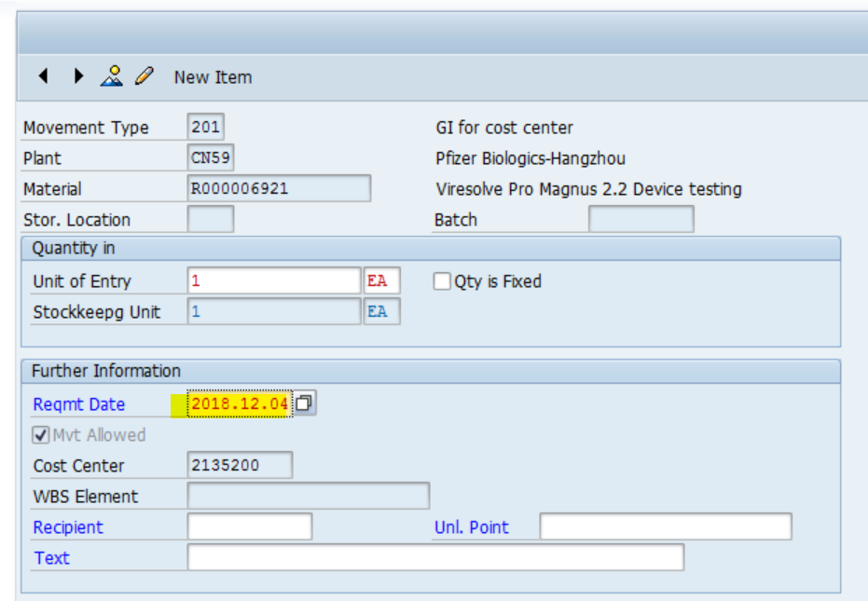The width and height of the screenshot is (868, 601).
Task: Click the edit pencil icon in toolbar
Action: [142, 76]
